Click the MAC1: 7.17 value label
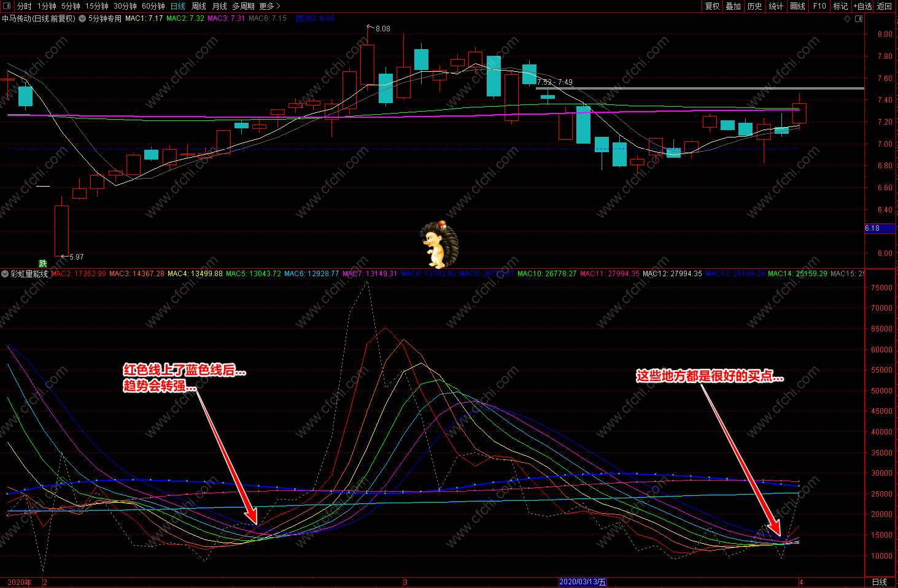The height and width of the screenshot is (588, 898). pos(144,18)
